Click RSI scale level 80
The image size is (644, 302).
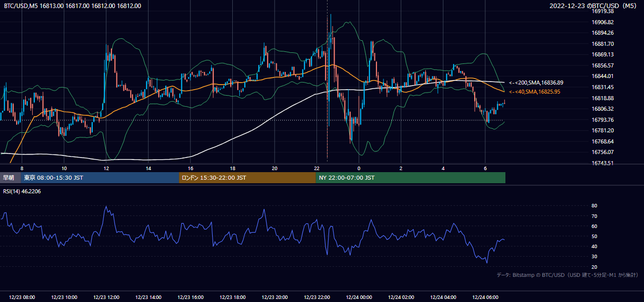[594, 206]
